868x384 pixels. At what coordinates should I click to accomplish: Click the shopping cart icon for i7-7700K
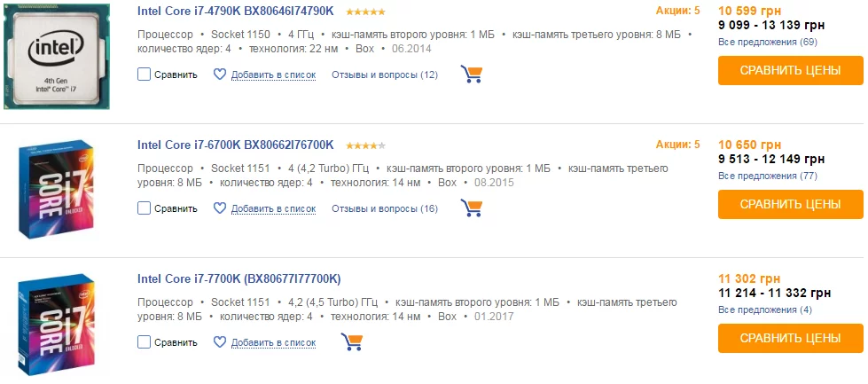pyautogui.click(x=351, y=341)
